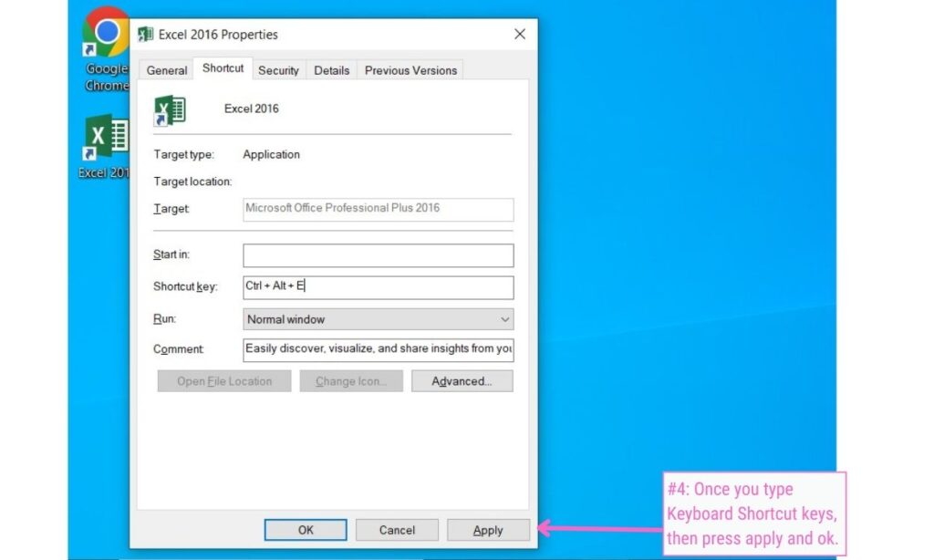Click the Change Icon button
934x560 pixels.
pos(351,380)
